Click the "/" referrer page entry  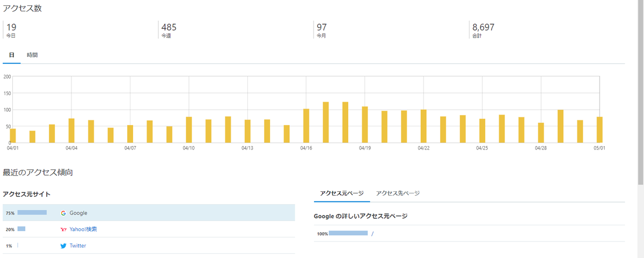tap(372, 234)
